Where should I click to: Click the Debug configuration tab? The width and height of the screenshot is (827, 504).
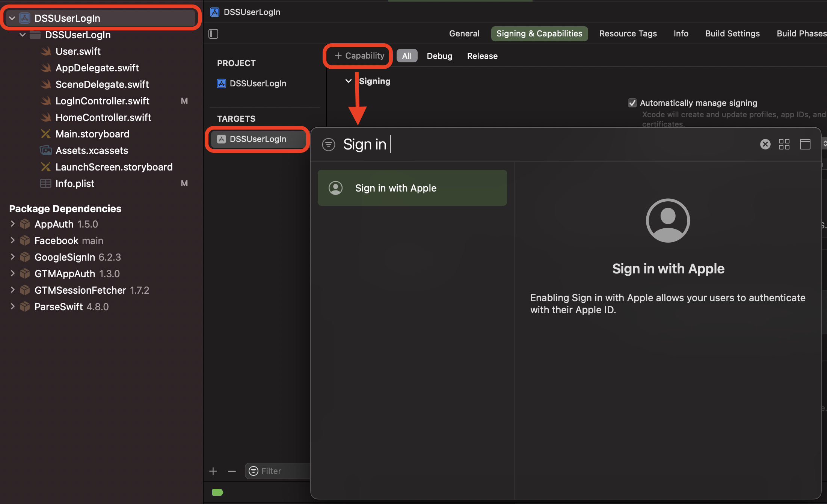[x=440, y=55]
